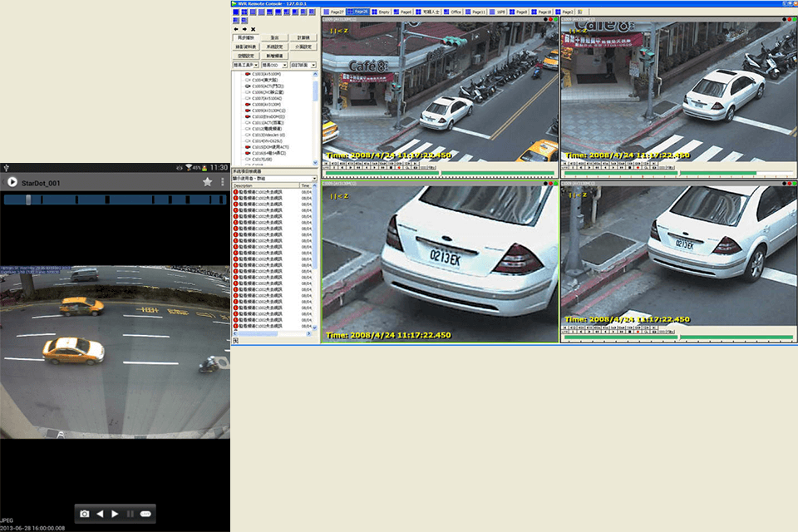This screenshot has height=532, width=798.
Task: Toggle black dot on top-right camera pane
Action: tap(784, 19)
